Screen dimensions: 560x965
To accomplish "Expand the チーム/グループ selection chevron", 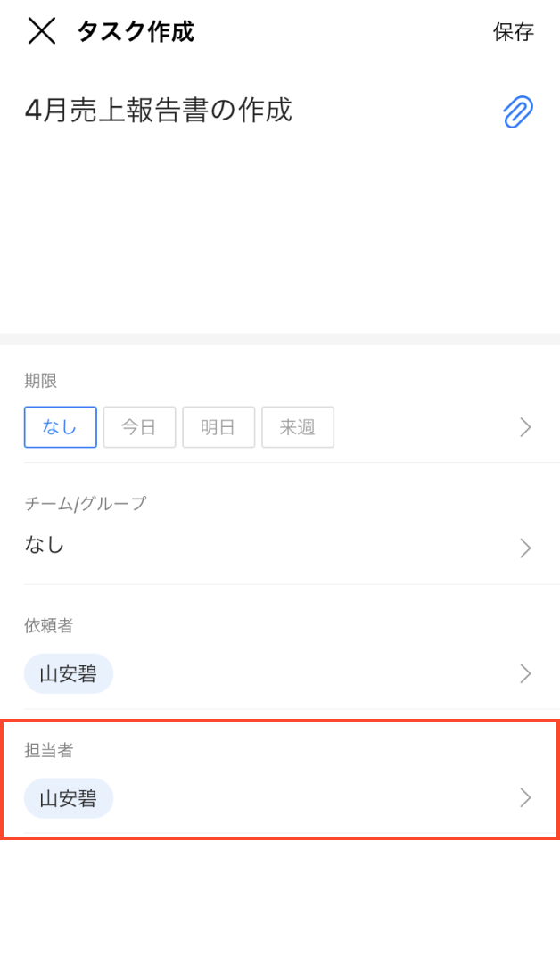I will (525, 548).
